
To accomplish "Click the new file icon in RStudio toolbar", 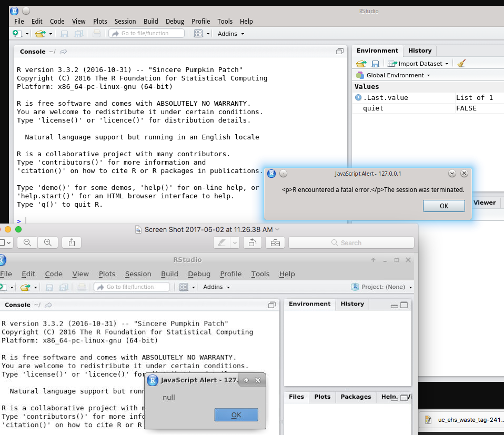I will point(17,34).
